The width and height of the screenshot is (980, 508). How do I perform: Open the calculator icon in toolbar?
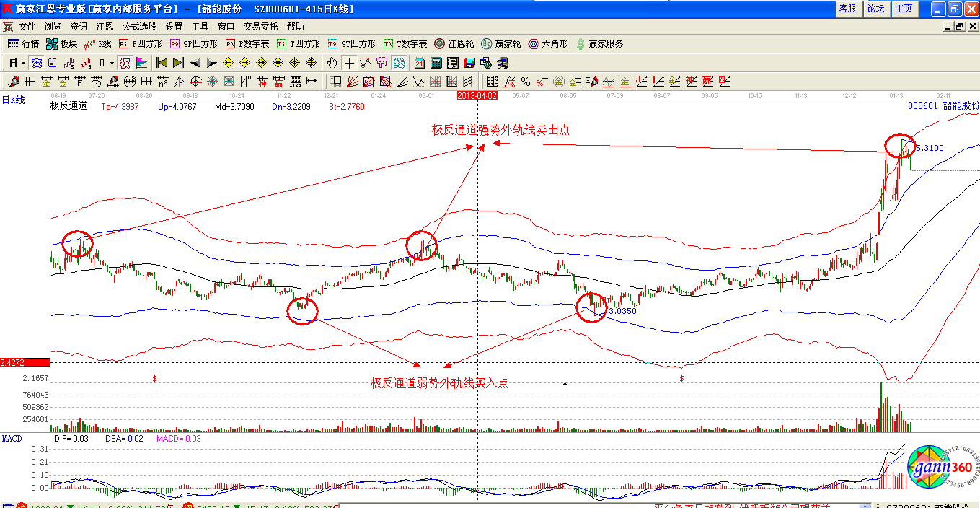(436, 63)
